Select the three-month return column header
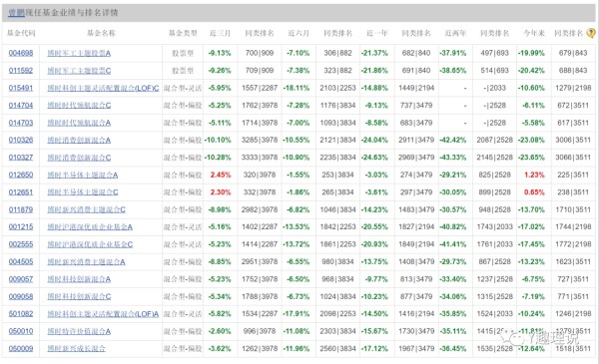 click(x=220, y=33)
